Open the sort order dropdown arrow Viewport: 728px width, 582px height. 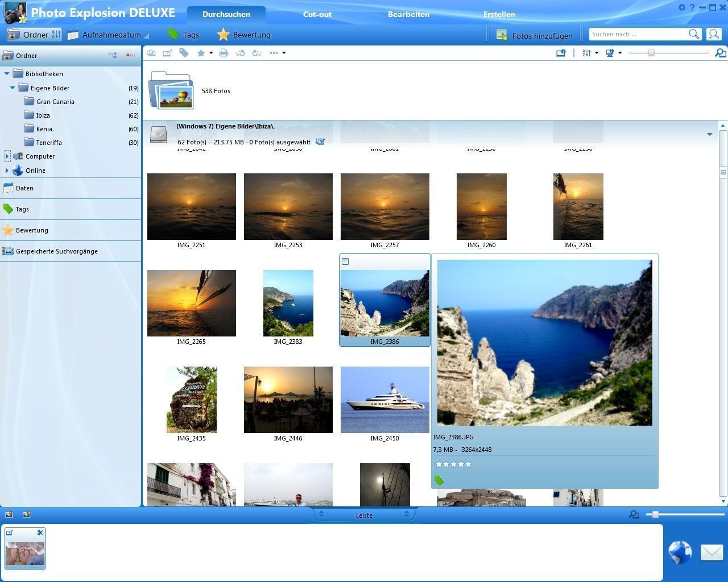[x=596, y=53]
